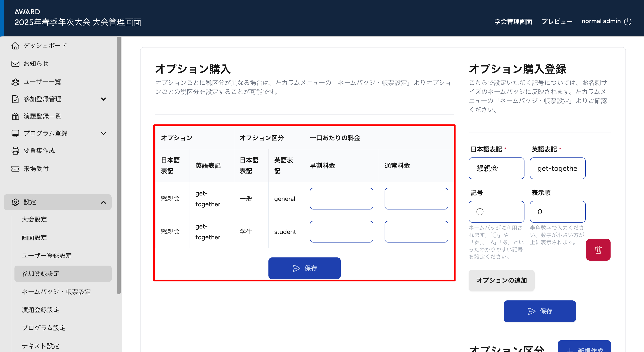The height and width of the screenshot is (352, 644).
Task: Open 大会設定 submenu item
Action: [34, 219]
